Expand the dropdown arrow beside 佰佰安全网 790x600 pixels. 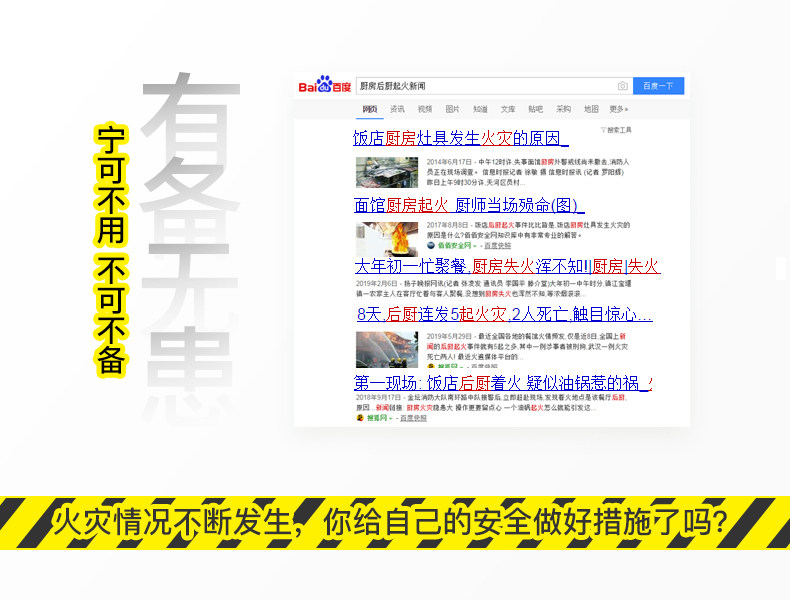[x=475, y=246]
